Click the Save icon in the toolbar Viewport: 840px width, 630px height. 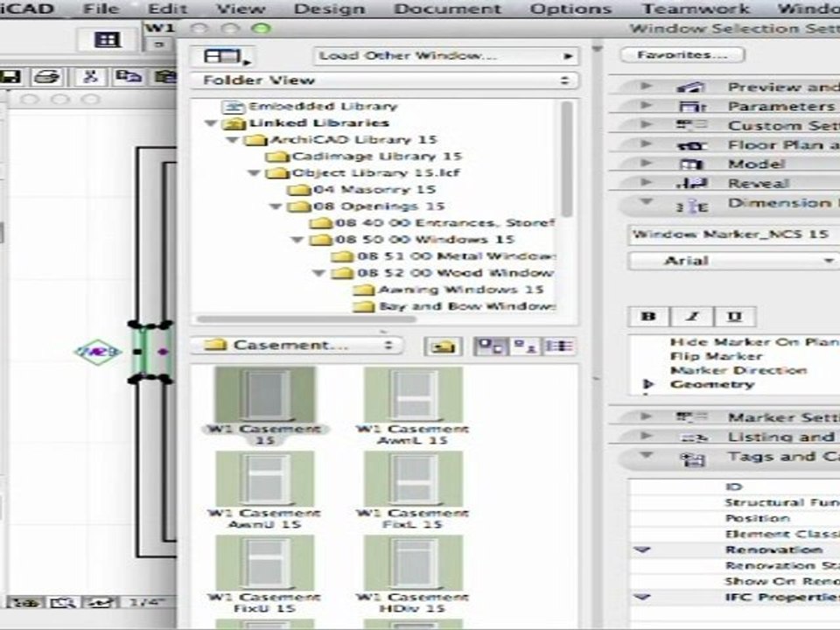coord(10,77)
